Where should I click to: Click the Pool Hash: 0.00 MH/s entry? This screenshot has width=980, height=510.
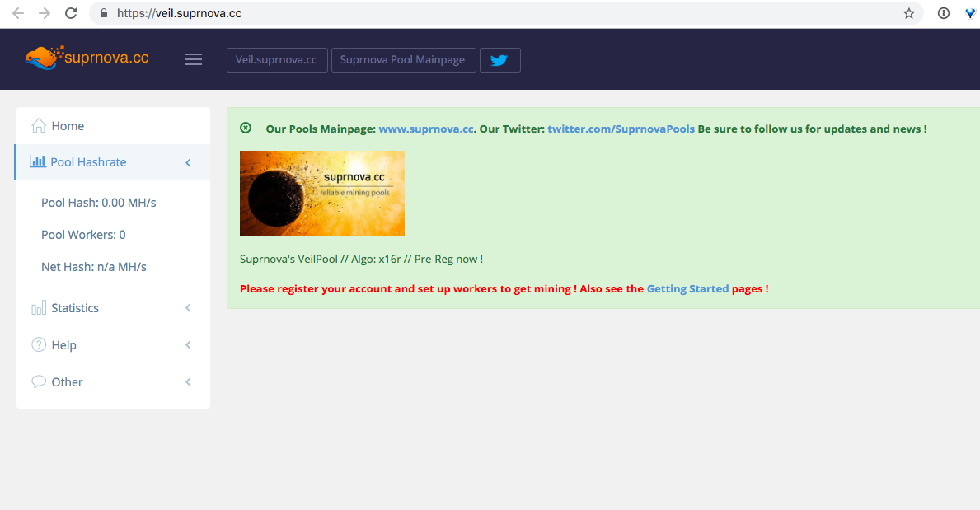(99, 203)
